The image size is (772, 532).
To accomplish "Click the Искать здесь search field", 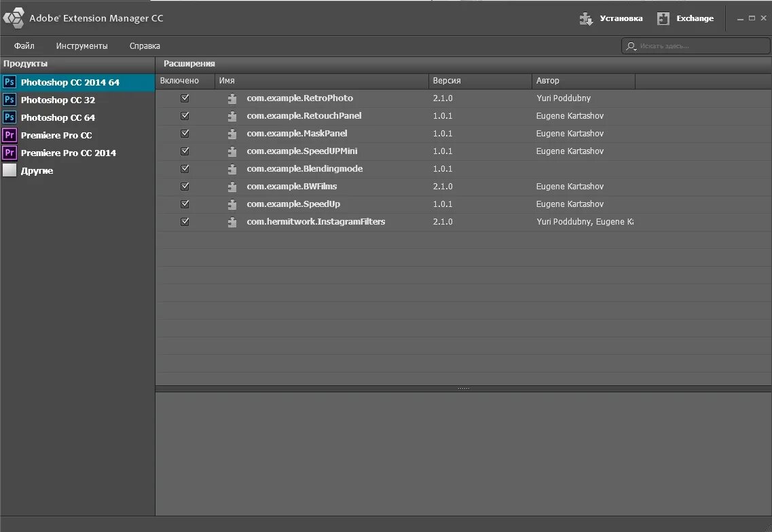I will tap(695, 45).
